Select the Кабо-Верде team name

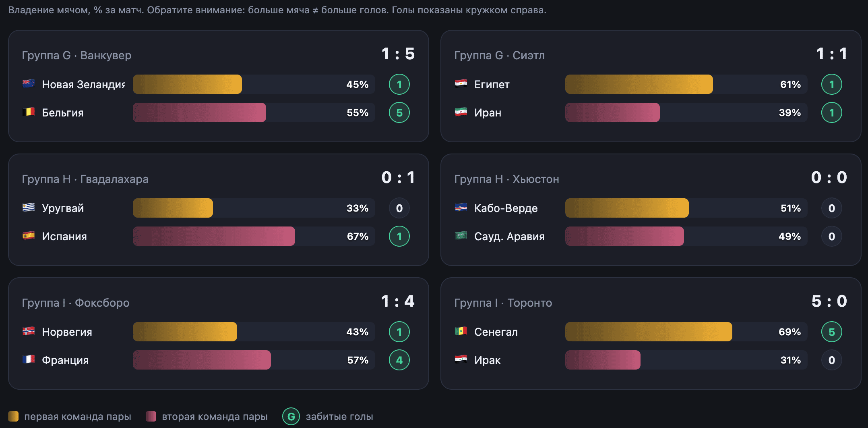506,208
